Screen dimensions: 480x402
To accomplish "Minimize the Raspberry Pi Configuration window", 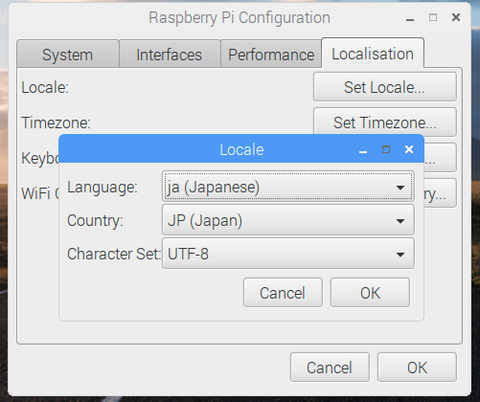I will tap(410, 20).
